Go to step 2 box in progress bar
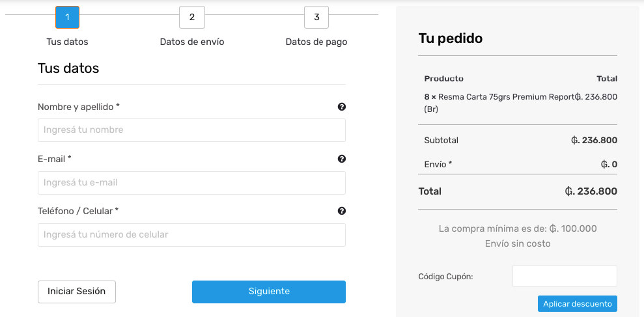The width and height of the screenshot is (644, 317). 192,17
